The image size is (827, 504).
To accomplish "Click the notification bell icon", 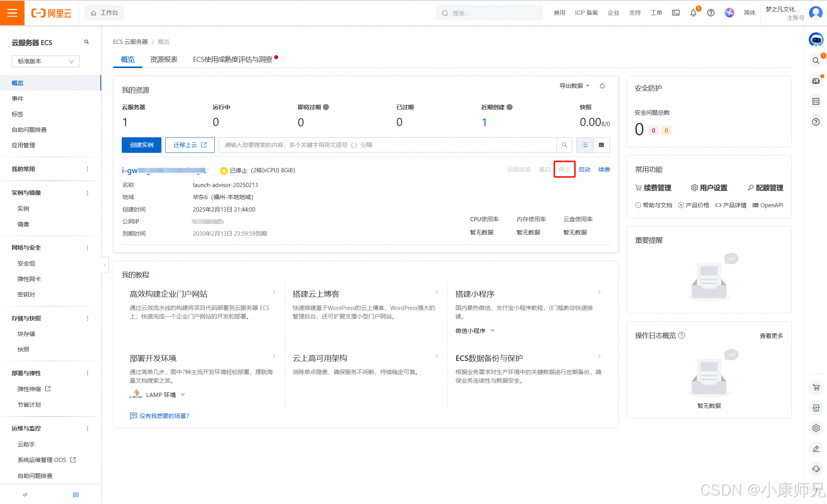I will pos(693,13).
